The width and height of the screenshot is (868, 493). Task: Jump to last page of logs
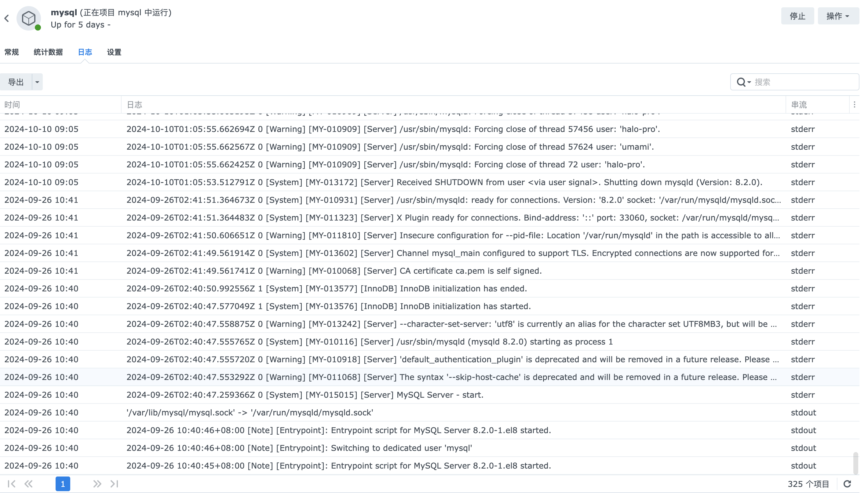(x=115, y=484)
